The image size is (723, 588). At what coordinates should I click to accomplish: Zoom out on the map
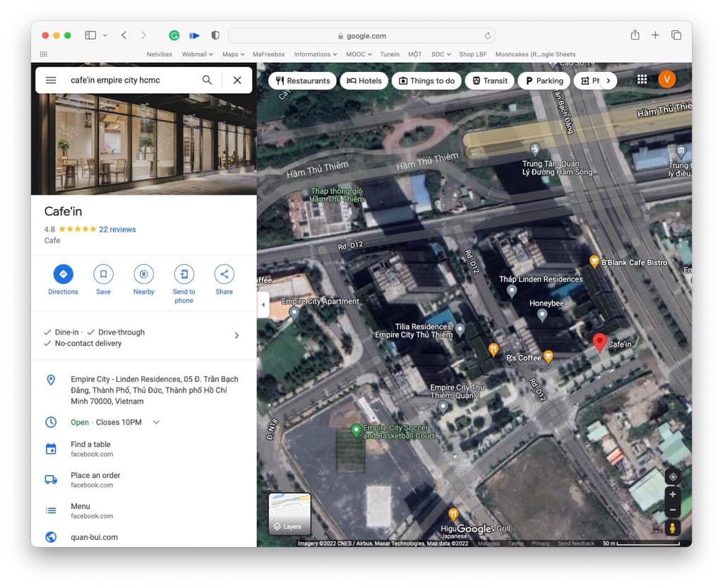coord(673,510)
